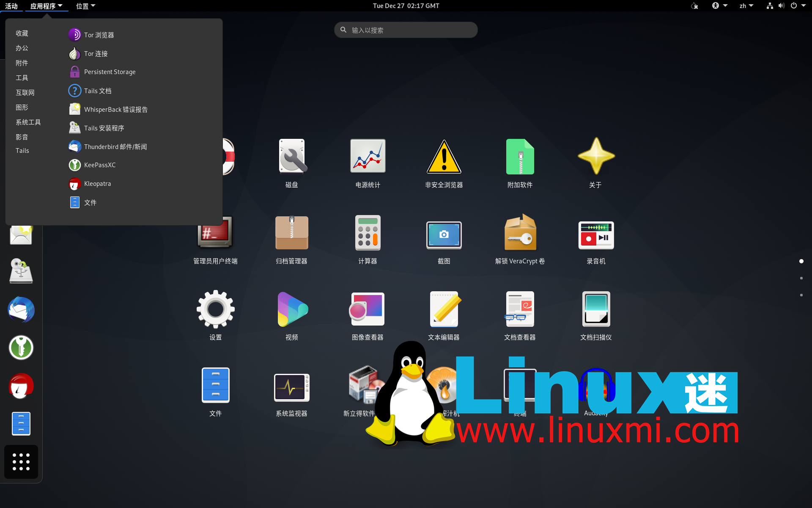The image size is (812, 508).
Task: Launch 管理员用户终端 root terminal
Action: 216,240
